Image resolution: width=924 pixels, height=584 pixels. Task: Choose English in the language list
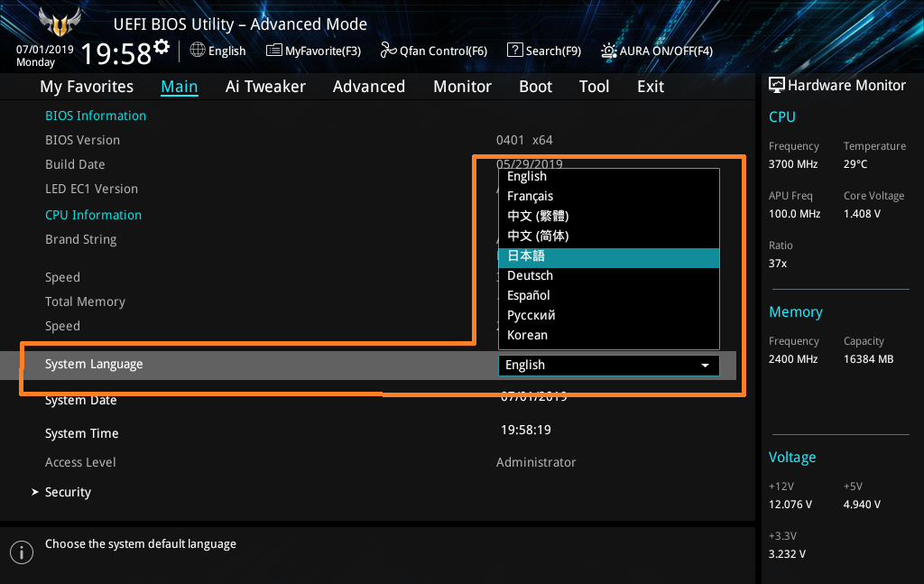click(x=609, y=177)
